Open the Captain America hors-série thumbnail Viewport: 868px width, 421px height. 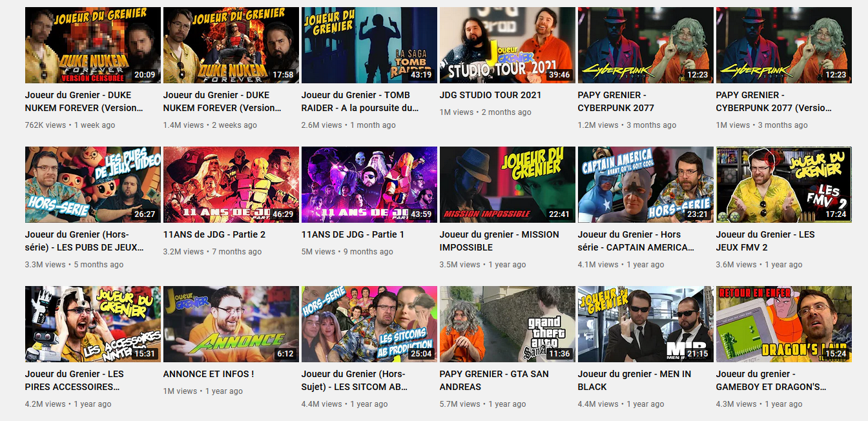646,185
